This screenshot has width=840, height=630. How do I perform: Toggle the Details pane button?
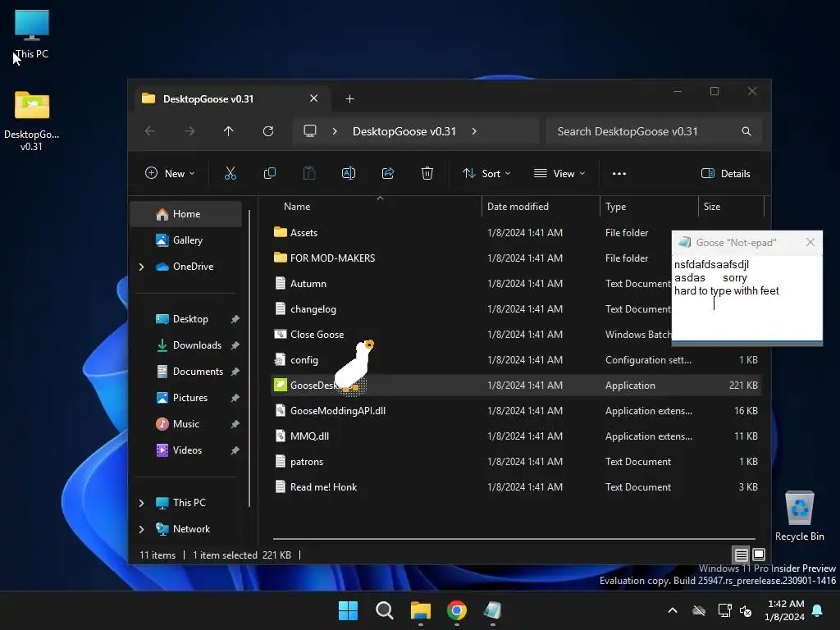(x=726, y=174)
